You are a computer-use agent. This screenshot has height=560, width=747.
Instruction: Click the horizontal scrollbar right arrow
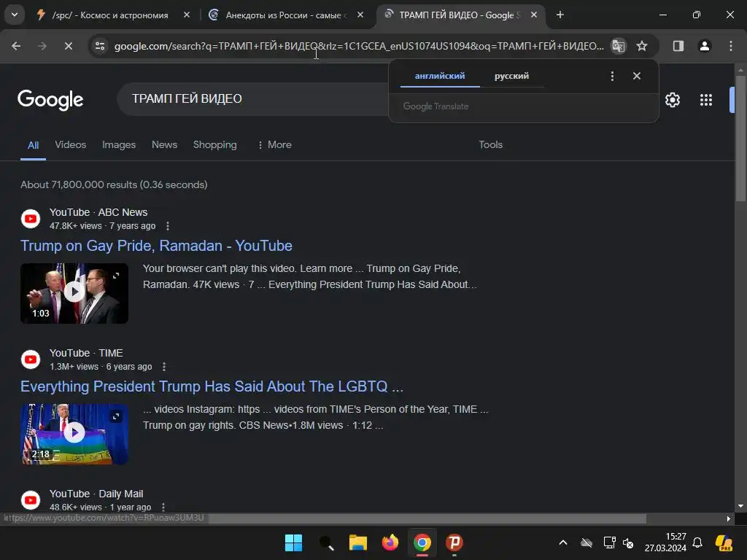pos(729,519)
